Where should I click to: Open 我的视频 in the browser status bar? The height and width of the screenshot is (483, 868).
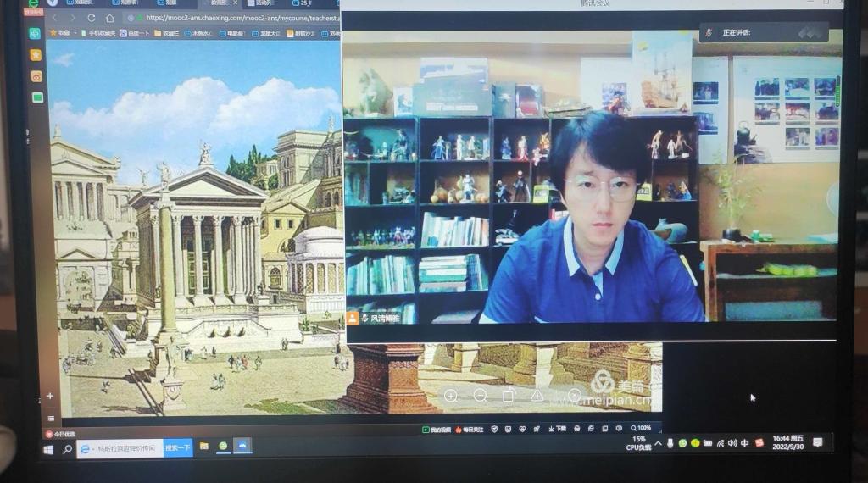click(x=437, y=430)
